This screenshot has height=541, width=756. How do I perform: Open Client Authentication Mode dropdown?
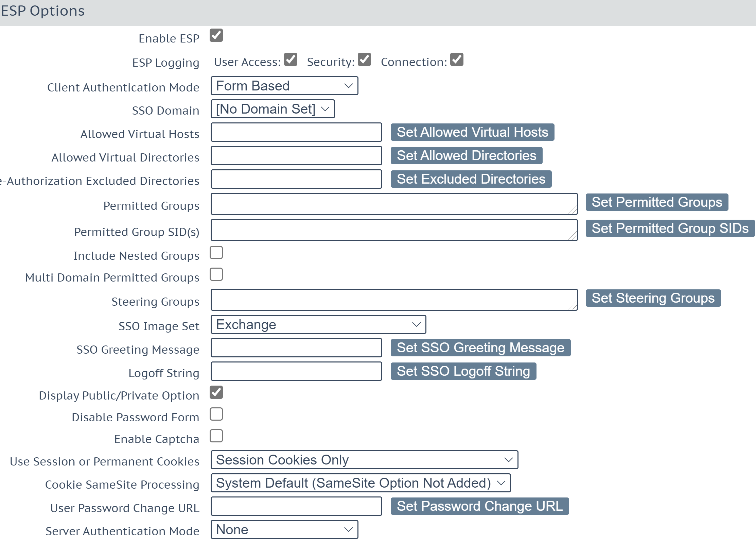coord(284,86)
